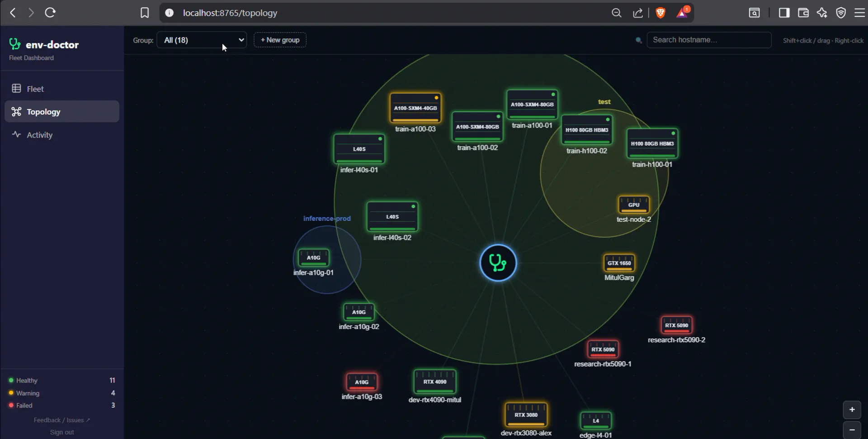
Task: Click the inference-prod group label
Action: (x=327, y=218)
